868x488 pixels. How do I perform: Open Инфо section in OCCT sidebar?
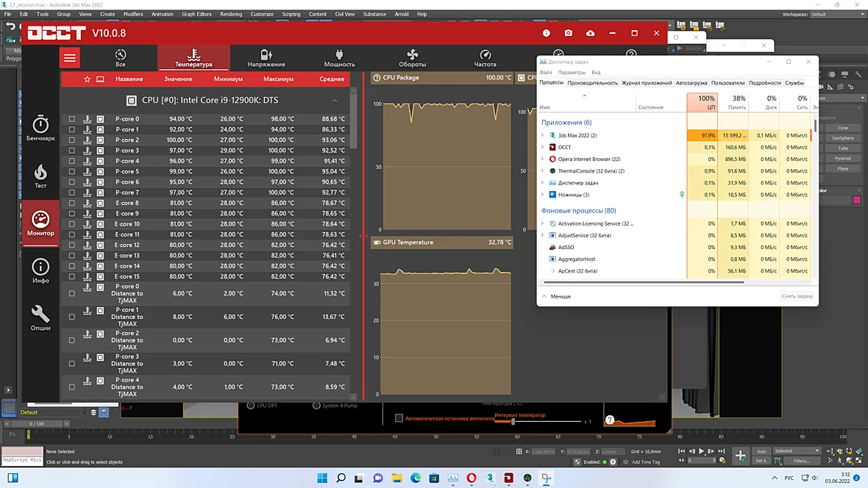click(40, 270)
